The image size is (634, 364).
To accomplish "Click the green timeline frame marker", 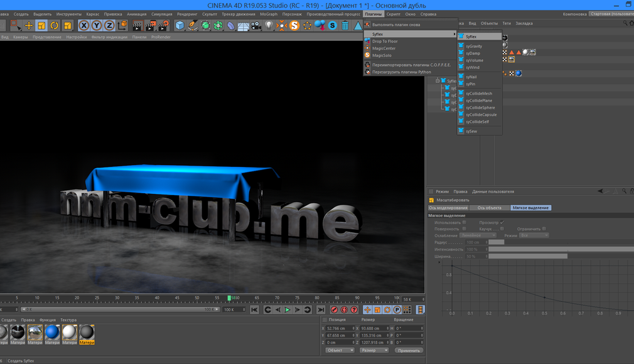I will click(229, 298).
